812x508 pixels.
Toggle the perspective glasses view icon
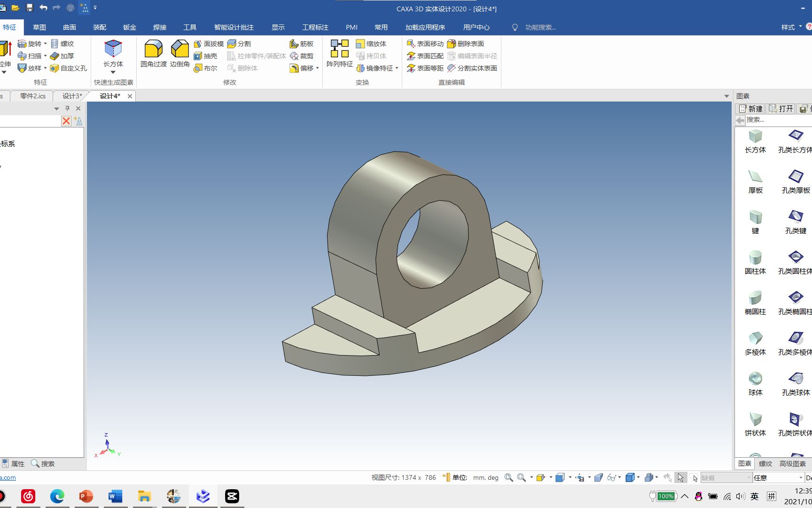click(x=611, y=477)
